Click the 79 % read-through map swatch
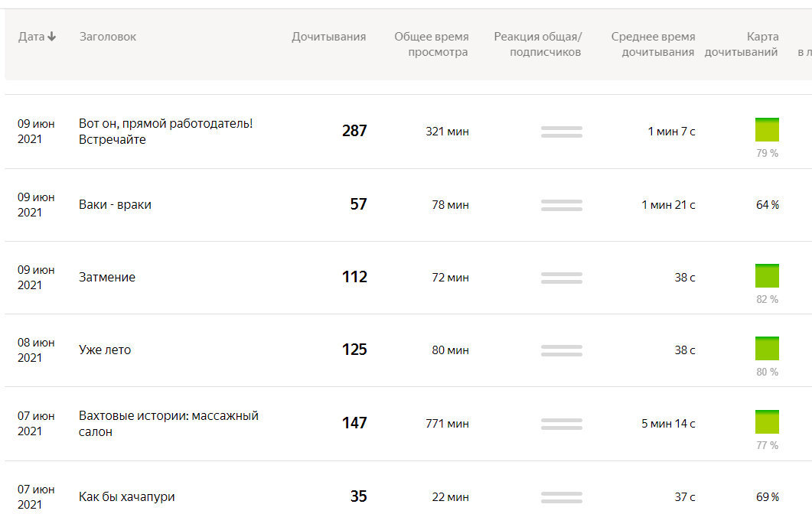This screenshot has height=514, width=812. point(767,130)
